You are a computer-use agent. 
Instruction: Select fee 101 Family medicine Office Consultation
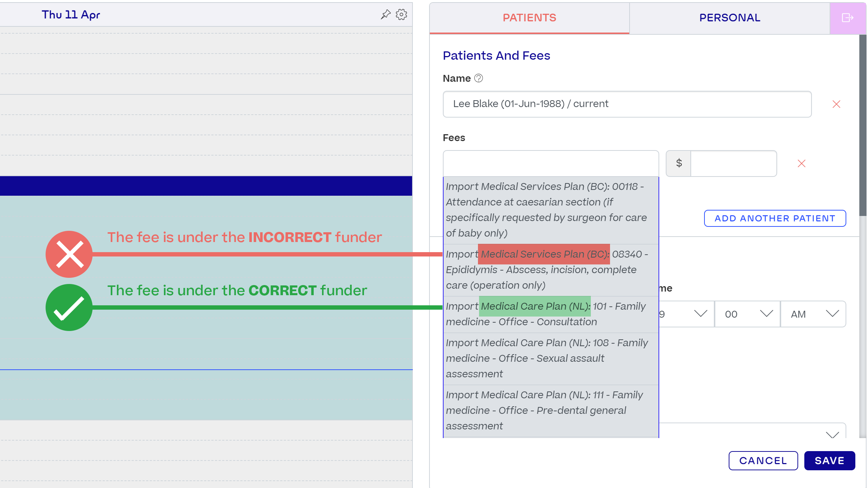click(551, 314)
